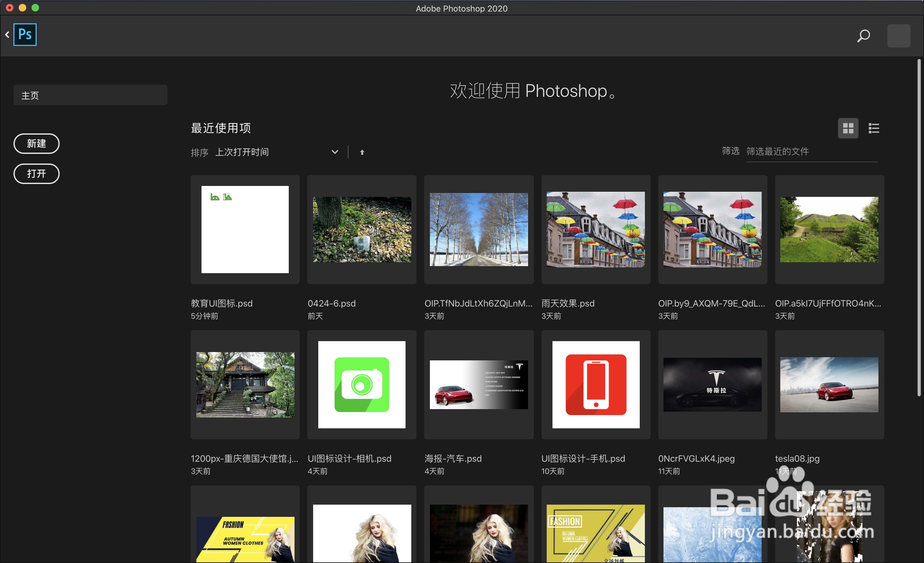
Task: Switch to list view icon
Action: pos(874,129)
